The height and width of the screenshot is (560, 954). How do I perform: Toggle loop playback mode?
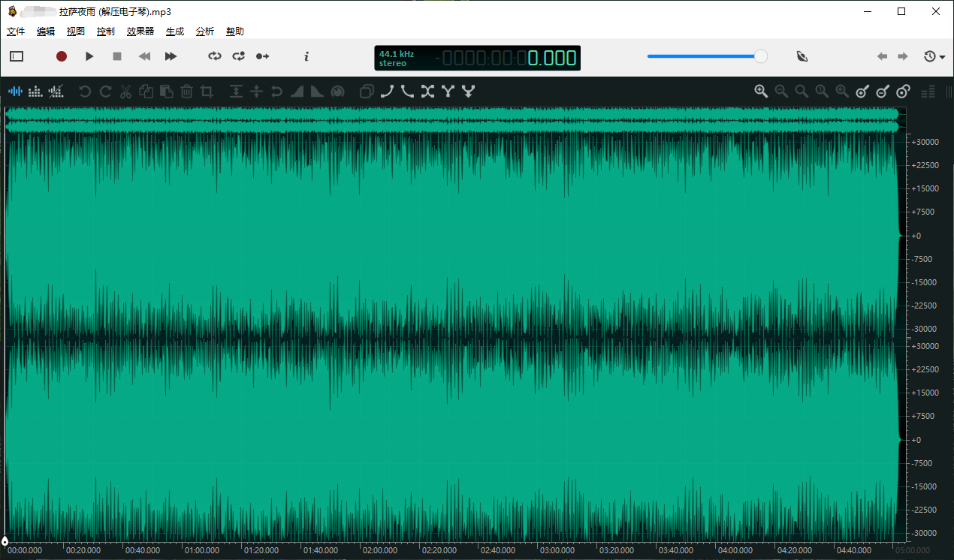(x=215, y=56)
